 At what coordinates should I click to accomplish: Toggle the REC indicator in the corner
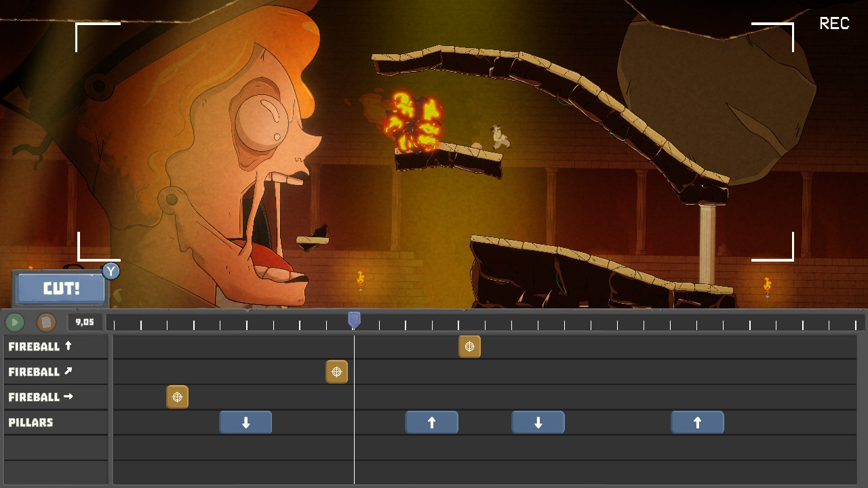click(833, 24)
